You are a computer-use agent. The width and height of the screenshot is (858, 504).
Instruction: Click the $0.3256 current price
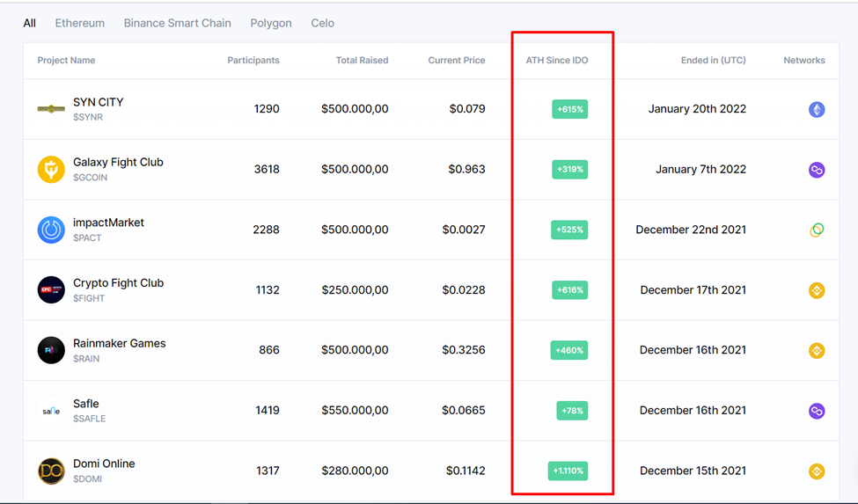pos(464,350)
